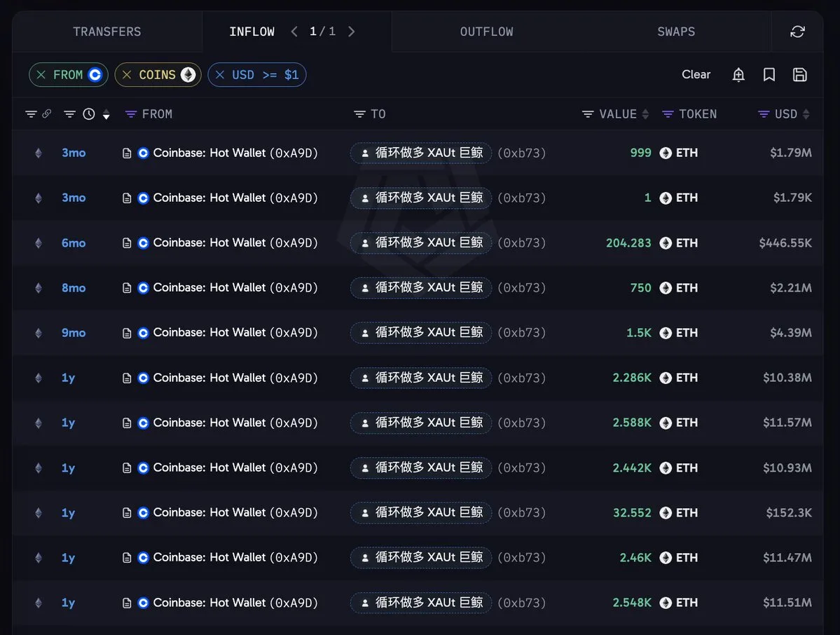Click the Coinbase logo in the 2.548K ETH row

[143, 603]
